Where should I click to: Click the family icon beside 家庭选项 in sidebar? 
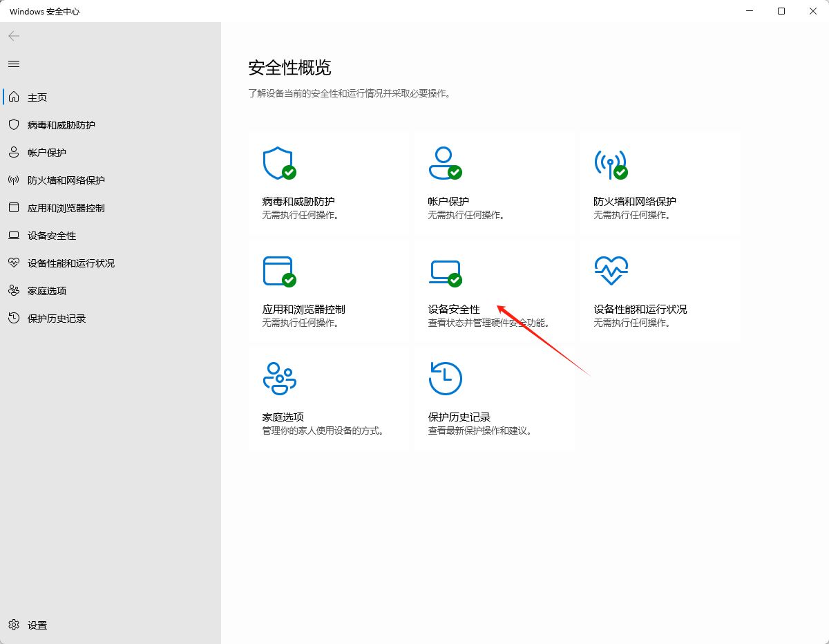coord(14,290)
